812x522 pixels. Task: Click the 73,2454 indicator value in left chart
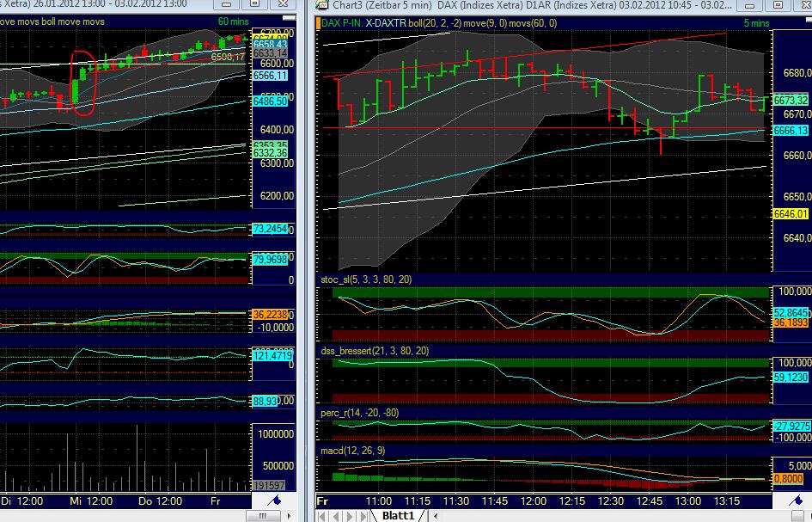pyautogui.click(x=270, y=229)
